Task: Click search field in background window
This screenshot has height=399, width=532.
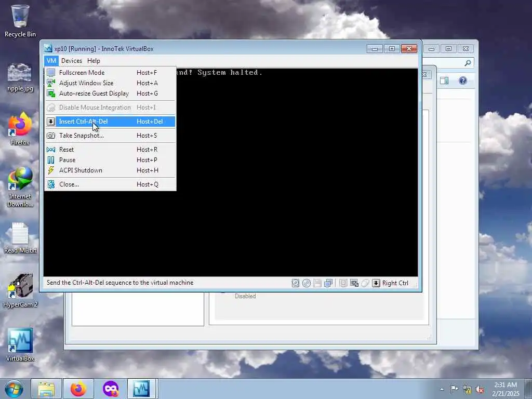Action: (x=448, y=63)
